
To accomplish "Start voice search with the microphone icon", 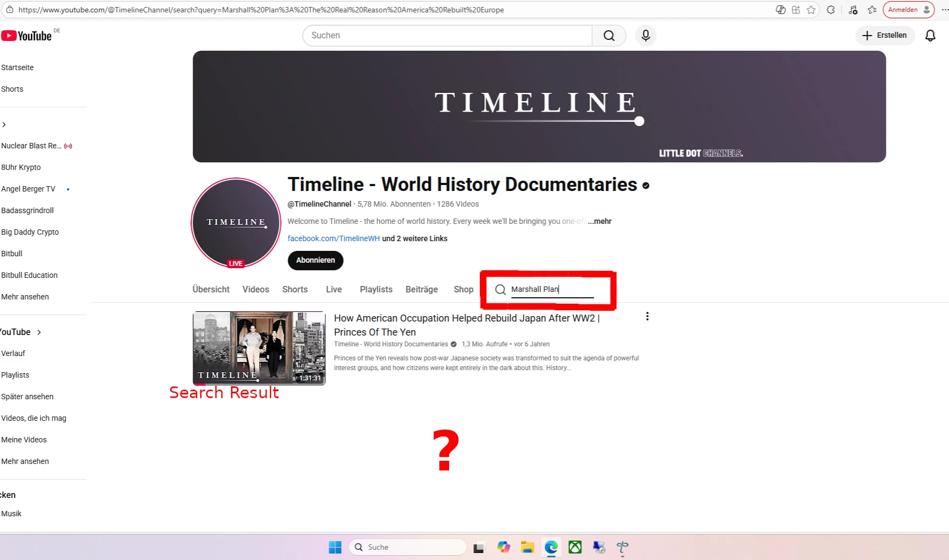I will pos(646,36).
